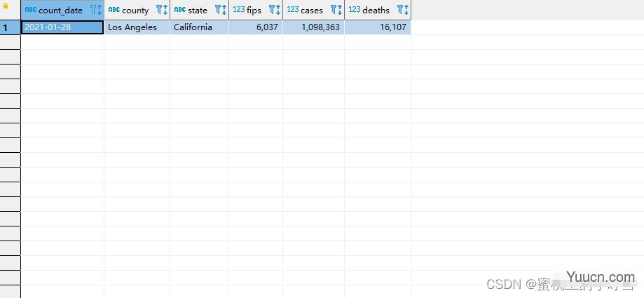Click the ABC type icon for county
Image resolution: width=644 pixels, height=298 pixels.
pyautogui.click(x=114, y=9)
